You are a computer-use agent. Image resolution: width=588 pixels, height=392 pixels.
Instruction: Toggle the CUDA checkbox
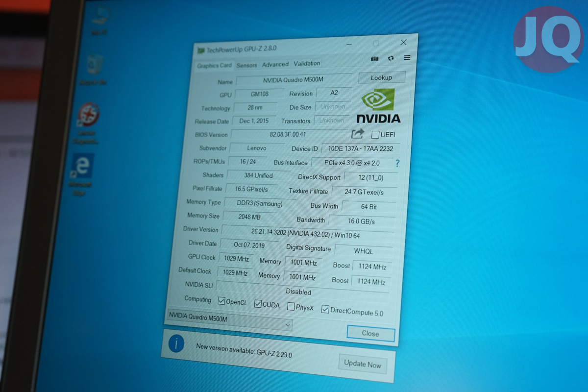pyautogui.click(x=258, y=304)
